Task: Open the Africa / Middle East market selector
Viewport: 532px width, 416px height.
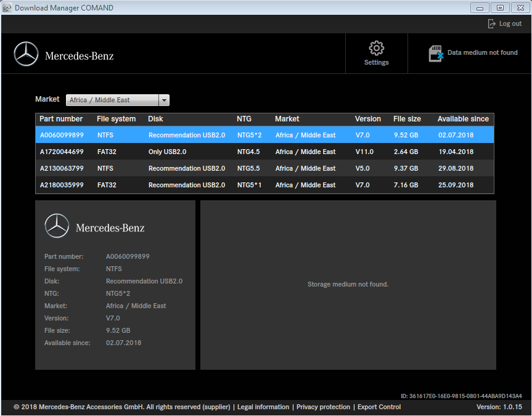Action: tap(111, 100)
